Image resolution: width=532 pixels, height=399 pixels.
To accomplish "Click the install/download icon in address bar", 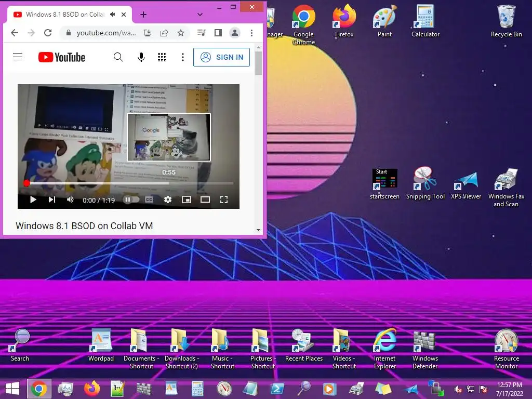I will click(x=147, y=33).
